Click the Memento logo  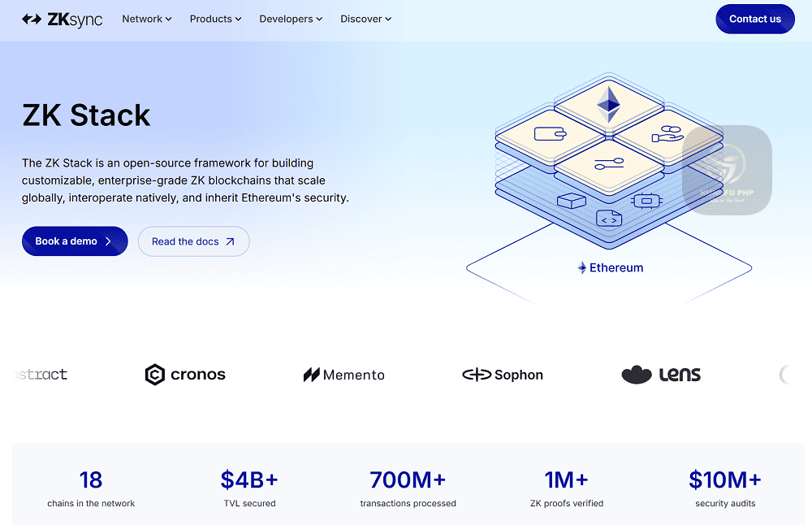[343, 375]
